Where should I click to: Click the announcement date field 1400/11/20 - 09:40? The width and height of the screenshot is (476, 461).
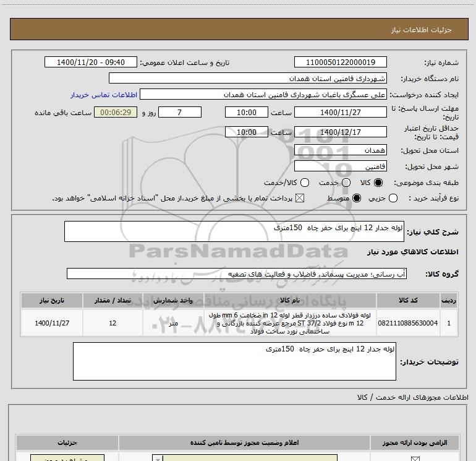(x=91, y=62)
